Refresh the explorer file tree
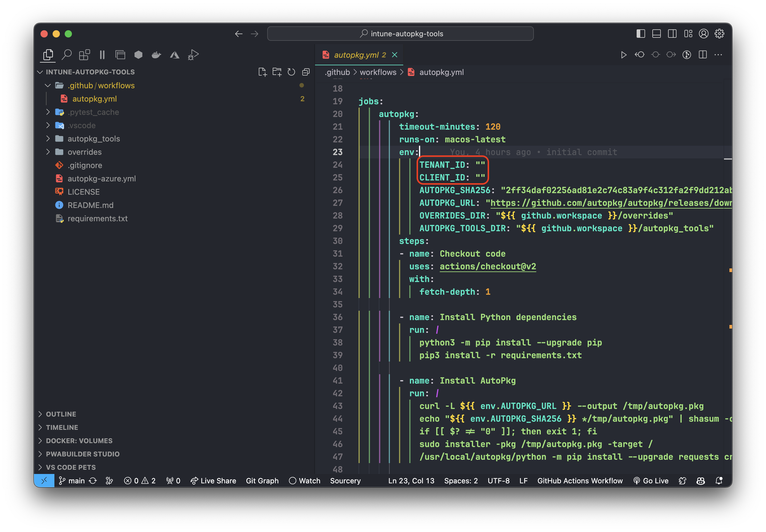Screen dimensions: 766x532 click(291, 72)
